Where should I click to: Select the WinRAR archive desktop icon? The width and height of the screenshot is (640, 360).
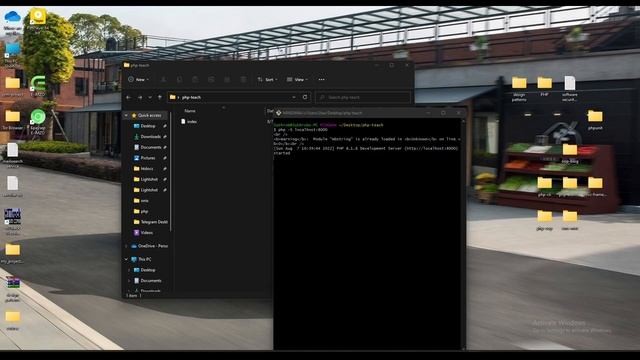[x=13, y=289]
